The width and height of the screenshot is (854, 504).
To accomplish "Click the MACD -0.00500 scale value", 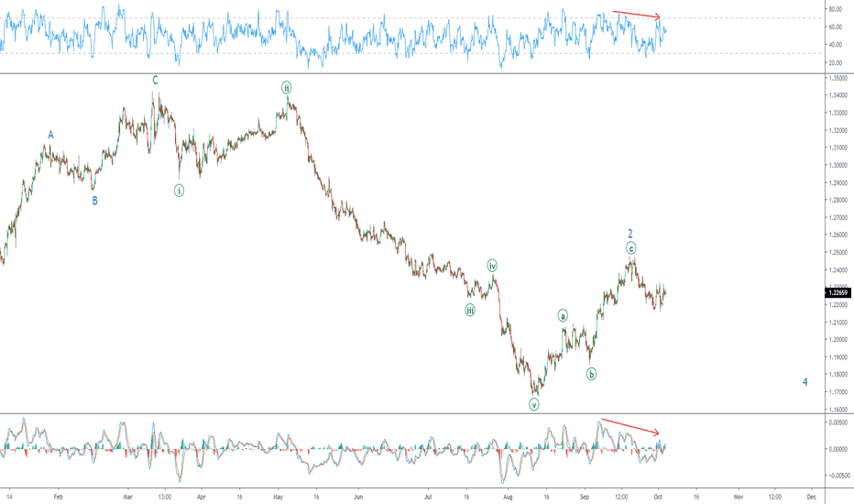I will point(838,475).
